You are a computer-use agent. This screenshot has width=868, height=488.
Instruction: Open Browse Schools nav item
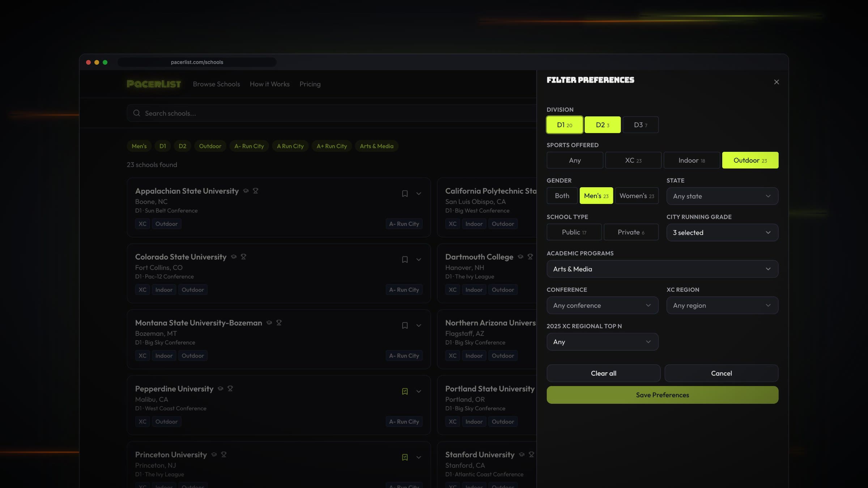click(x=216, y=84)
